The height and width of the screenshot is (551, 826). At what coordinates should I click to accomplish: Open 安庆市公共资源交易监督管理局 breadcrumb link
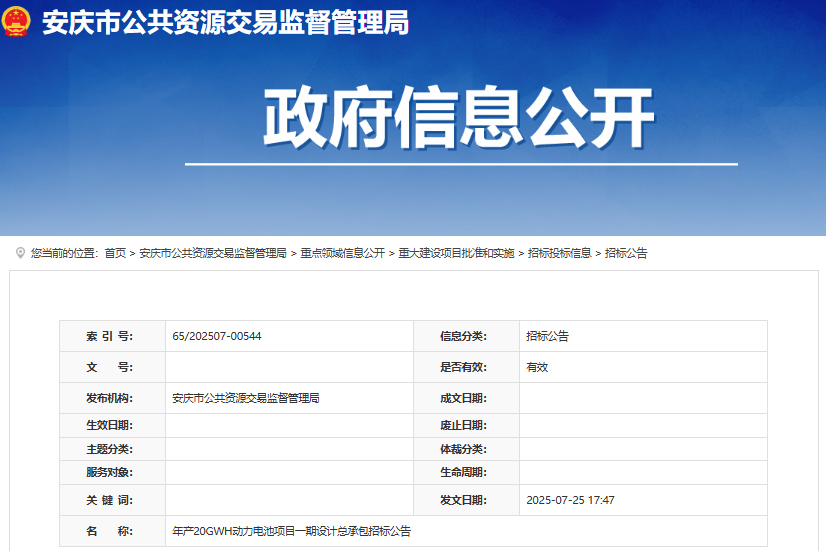[213, 254]
